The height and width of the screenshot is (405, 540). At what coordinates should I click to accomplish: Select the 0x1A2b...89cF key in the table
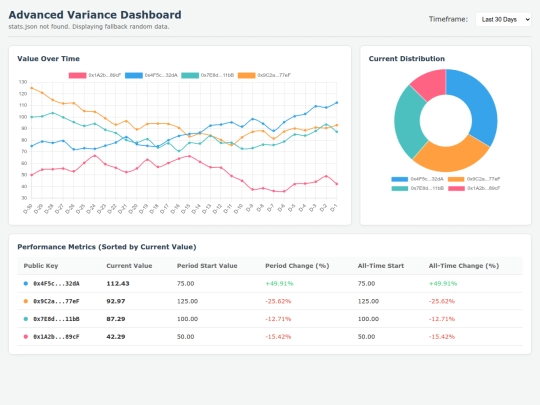(x=56, y=336)
